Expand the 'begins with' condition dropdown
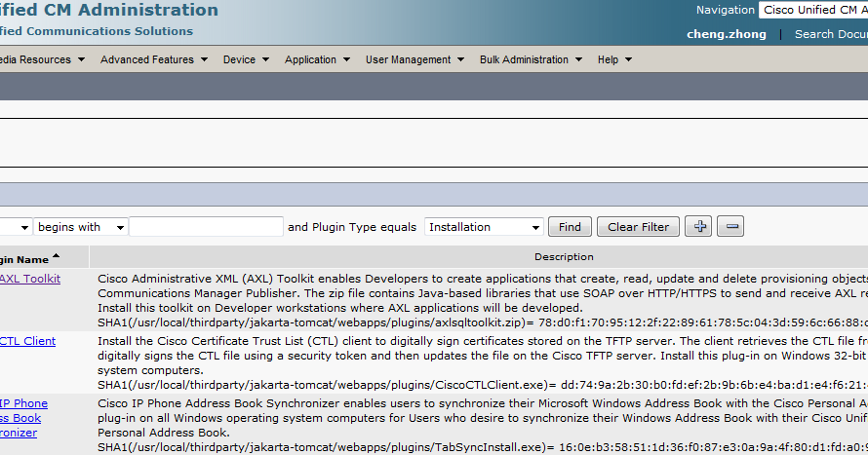The height and width of the screenshot is (455, 868). pyautogui.click(x=81, y=227)
